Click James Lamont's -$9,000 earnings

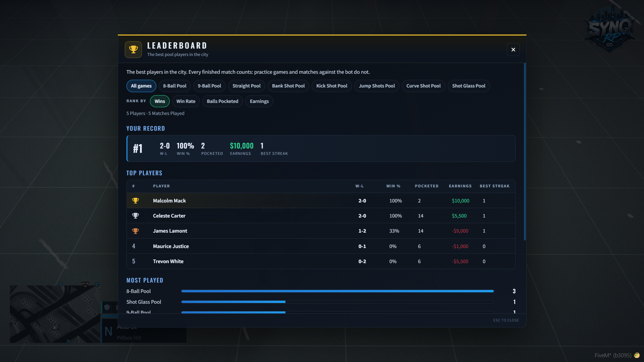[460, 231]
